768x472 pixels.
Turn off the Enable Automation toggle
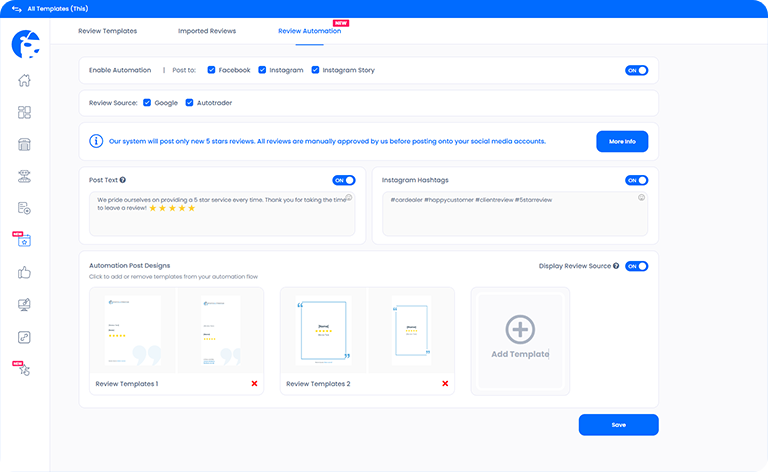pyautogui.click(x=636, y=70)
